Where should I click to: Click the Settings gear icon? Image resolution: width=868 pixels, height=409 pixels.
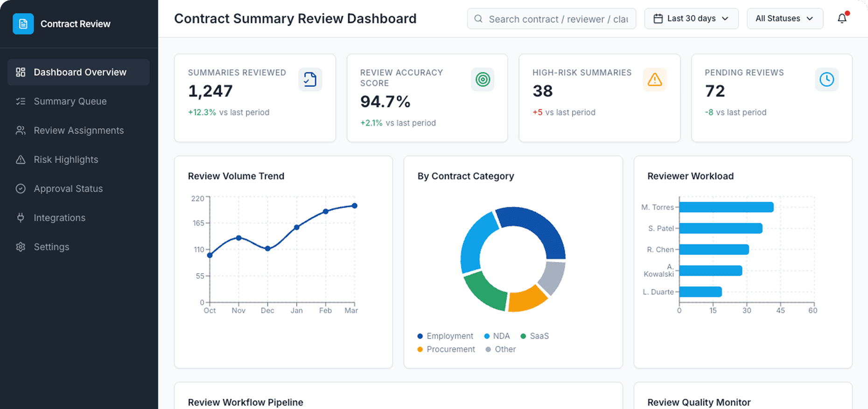pos(21,247)
